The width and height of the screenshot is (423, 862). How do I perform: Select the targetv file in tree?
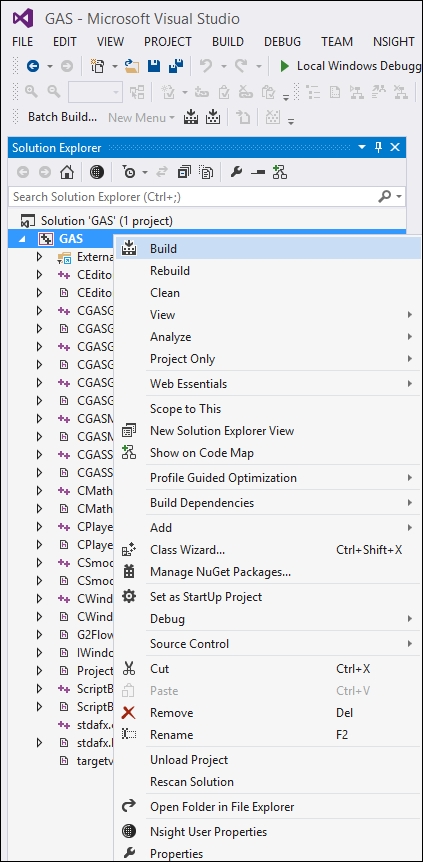pos(95,760)
